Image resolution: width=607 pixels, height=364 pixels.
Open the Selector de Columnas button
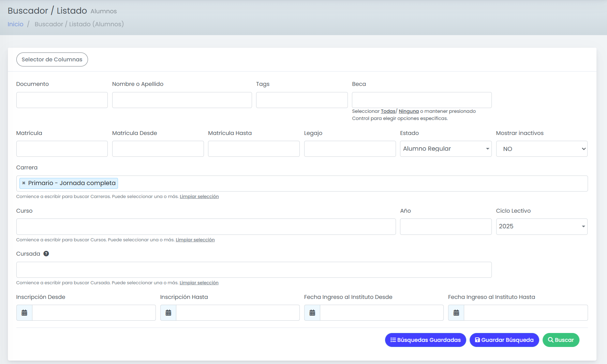pos(52,59)
